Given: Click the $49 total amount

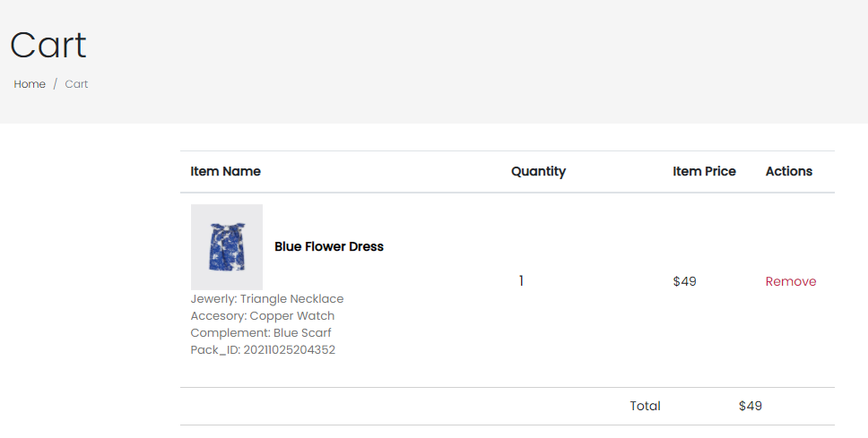Looking at the screenshot, I should 750,406.
